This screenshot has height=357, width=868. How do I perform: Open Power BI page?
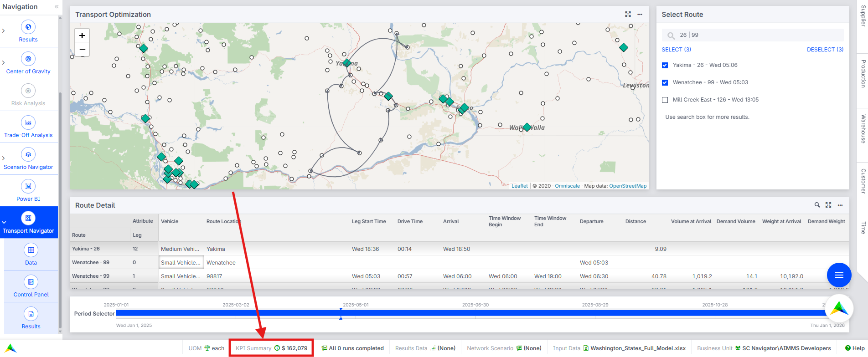point(28,191)
